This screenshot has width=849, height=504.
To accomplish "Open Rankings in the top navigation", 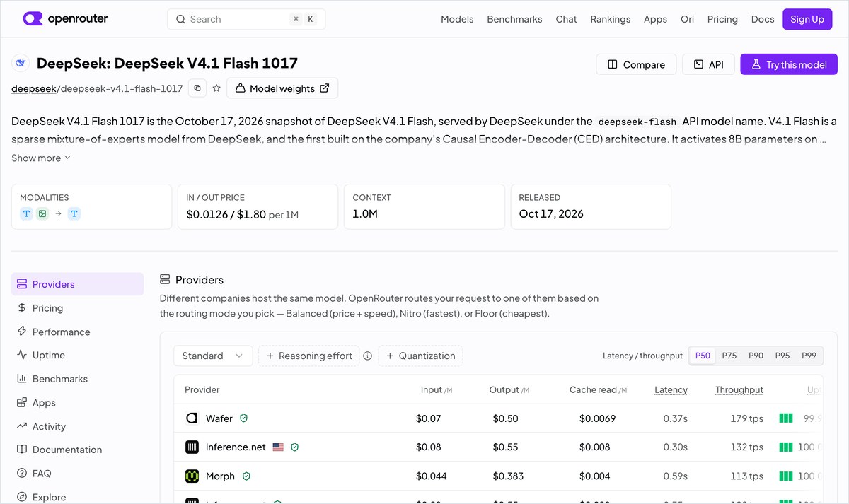I will (611, 19).
